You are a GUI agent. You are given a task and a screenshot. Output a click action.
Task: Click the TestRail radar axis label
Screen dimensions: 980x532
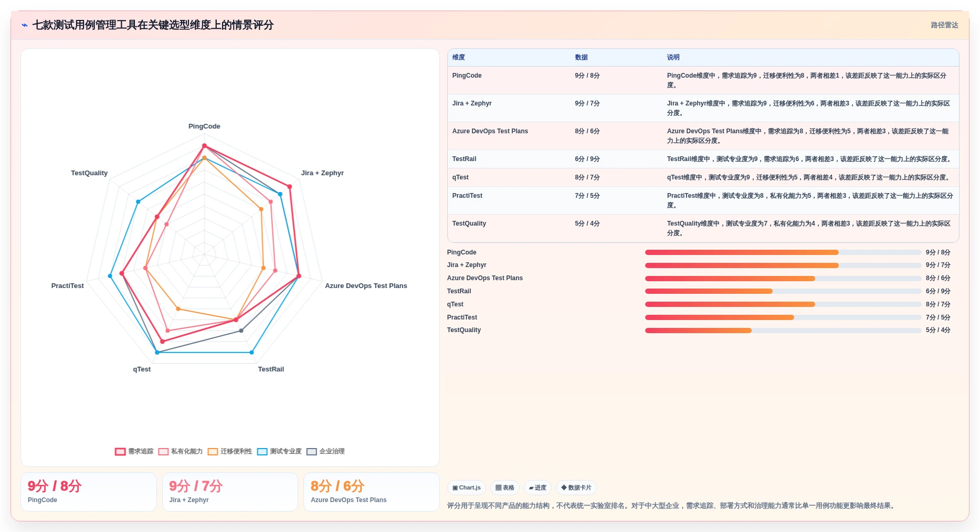[x=271, y=369]
